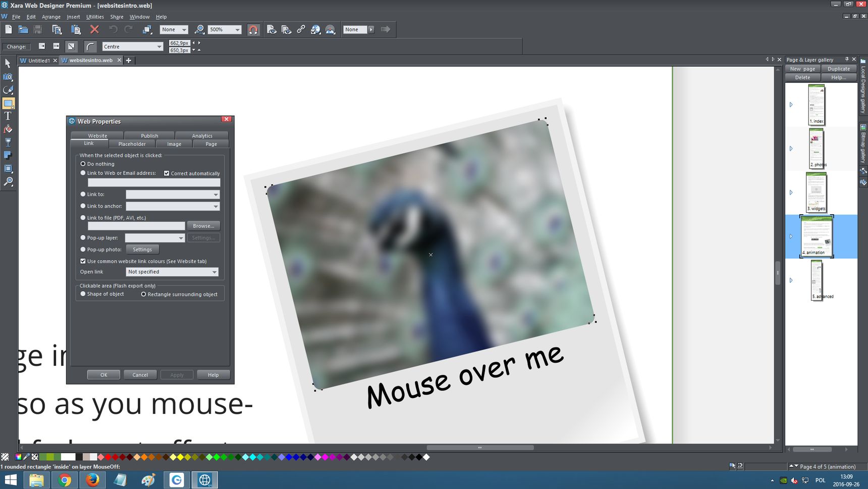
Task: Select Link to Web or Email address
Action: coord(83,173)
